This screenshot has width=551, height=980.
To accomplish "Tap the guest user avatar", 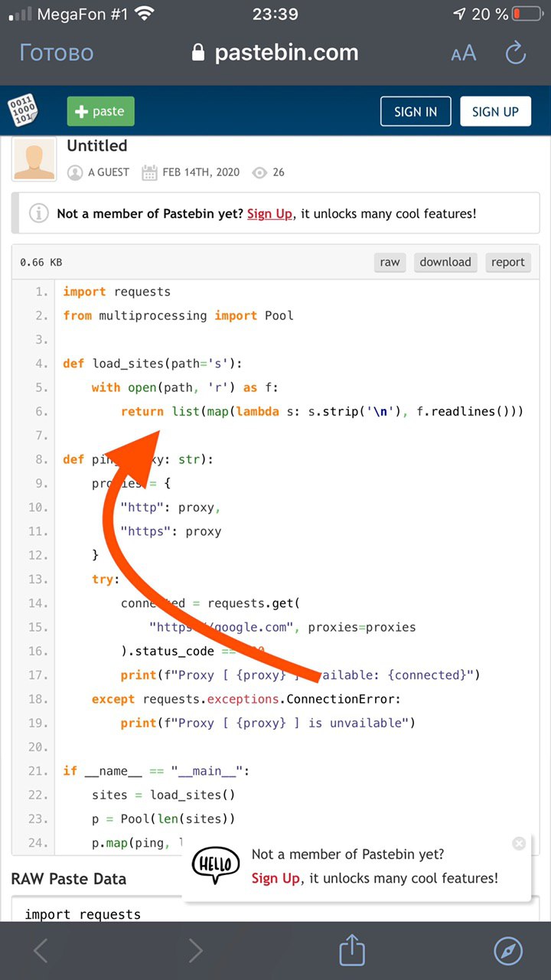I will 34,159.
